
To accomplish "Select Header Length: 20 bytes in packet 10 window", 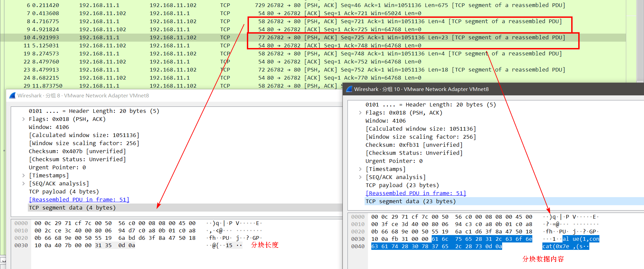I will pyautogui.click(x=431, y=105).
